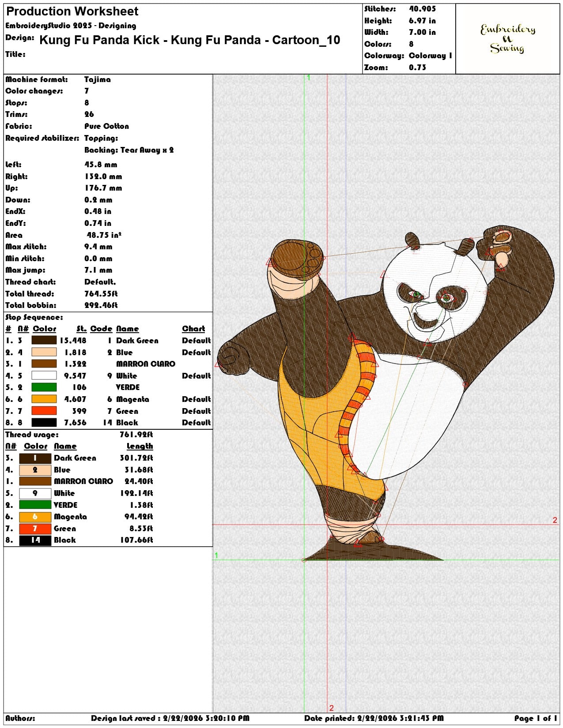Viewport: 563px width, 728px height.
Task: Click the Width value 7.00 in
Action: coord(422,32)
